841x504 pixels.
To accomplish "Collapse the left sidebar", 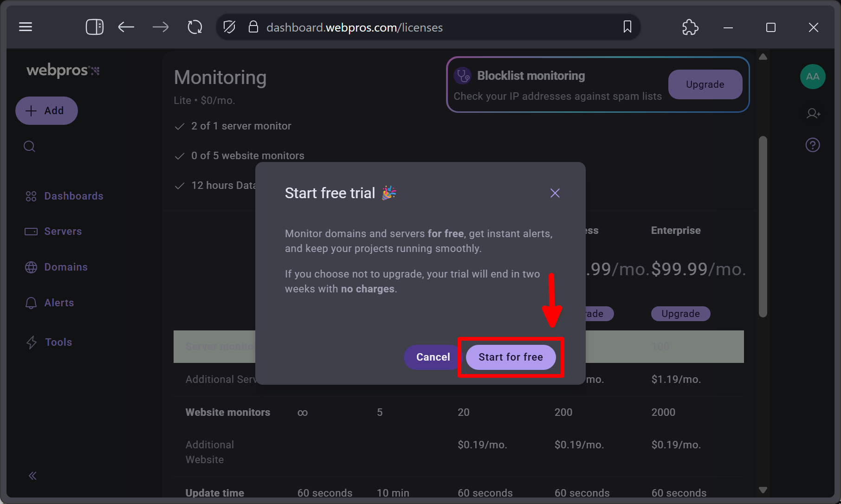I will click(32, 476).
